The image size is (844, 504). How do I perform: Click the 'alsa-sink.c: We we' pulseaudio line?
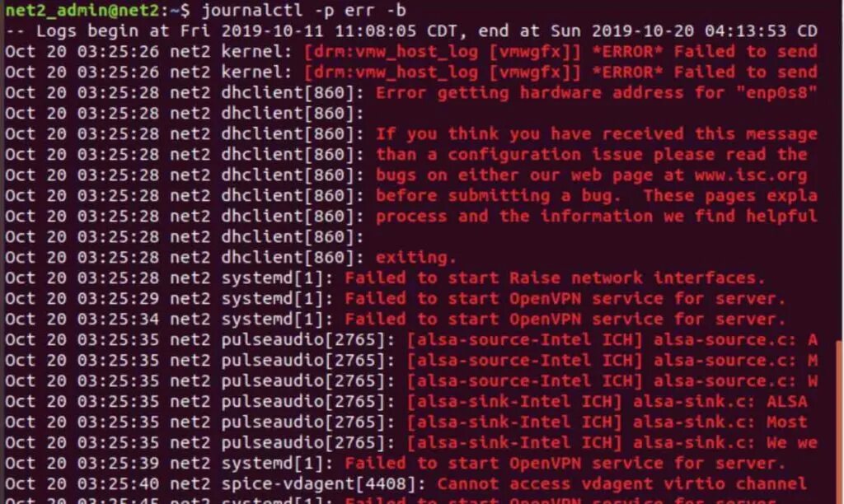pos(411,443)
